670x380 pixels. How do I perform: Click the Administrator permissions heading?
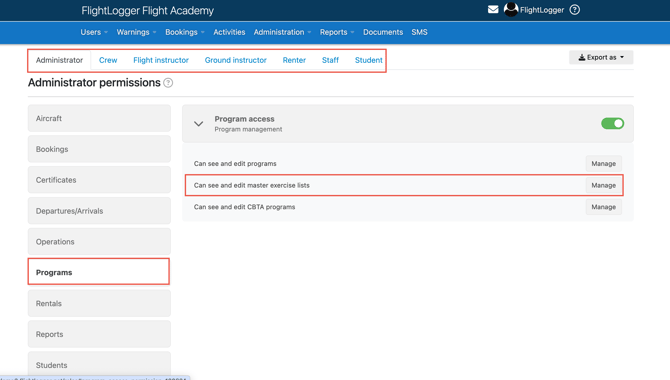coord(94,82)
